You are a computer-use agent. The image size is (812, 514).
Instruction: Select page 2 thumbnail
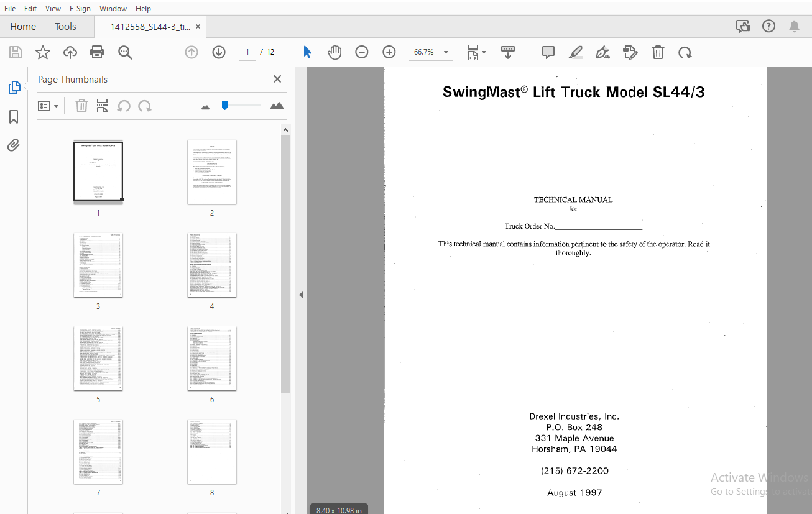tap(212, 172)
